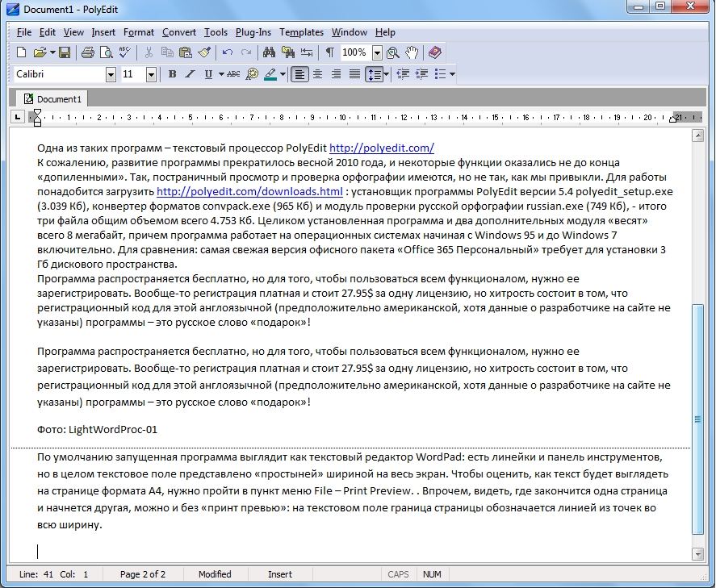
Task: Open the Templates menu
Action: (x=301, y=32)
